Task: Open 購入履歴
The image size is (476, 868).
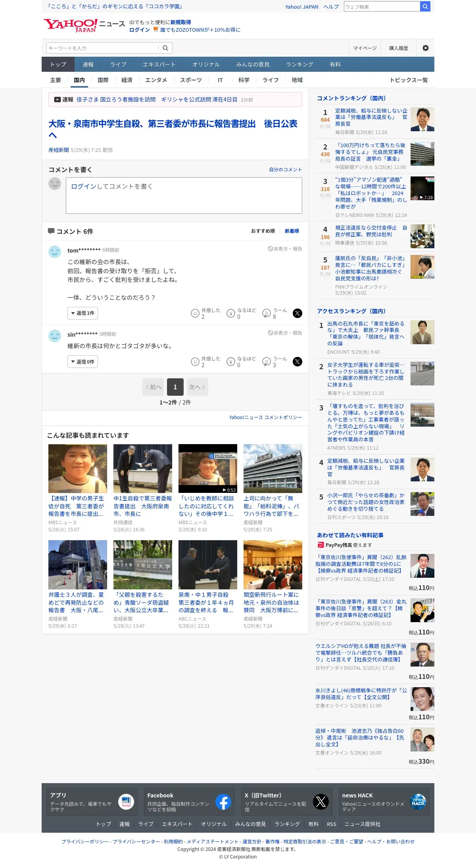Action: [x=399, y=48]
